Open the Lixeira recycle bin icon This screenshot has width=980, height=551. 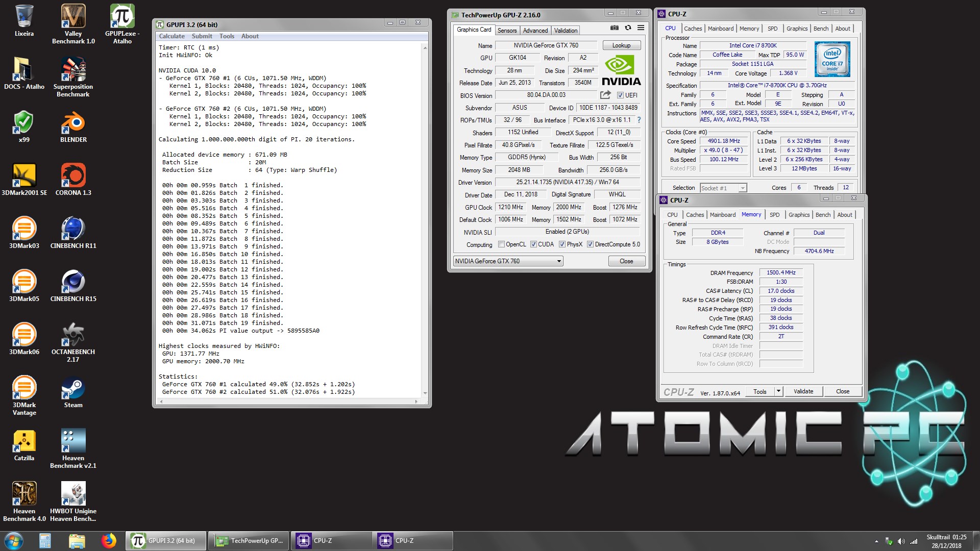pyautogui.click(x=24, y=20)
